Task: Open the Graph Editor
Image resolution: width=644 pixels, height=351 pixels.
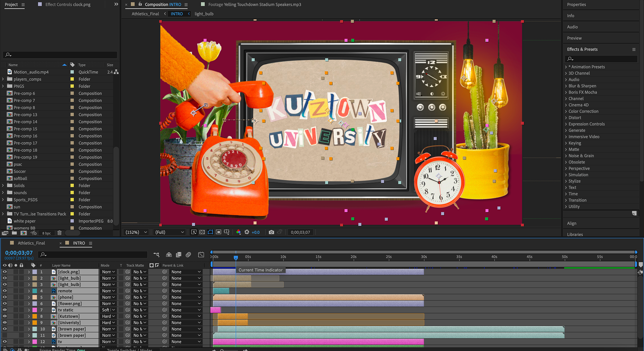Action: pos(201,255)
